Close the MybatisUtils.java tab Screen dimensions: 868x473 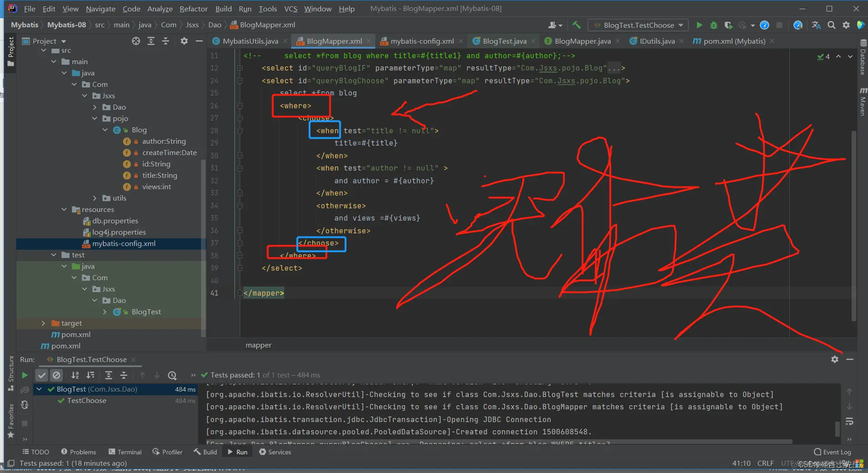click(x=285, y=41)
